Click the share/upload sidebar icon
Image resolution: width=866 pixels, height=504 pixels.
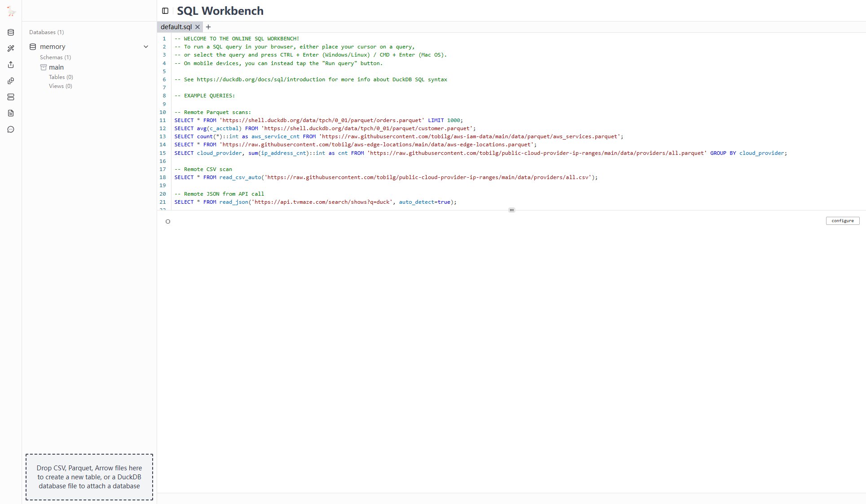point(11,65)
